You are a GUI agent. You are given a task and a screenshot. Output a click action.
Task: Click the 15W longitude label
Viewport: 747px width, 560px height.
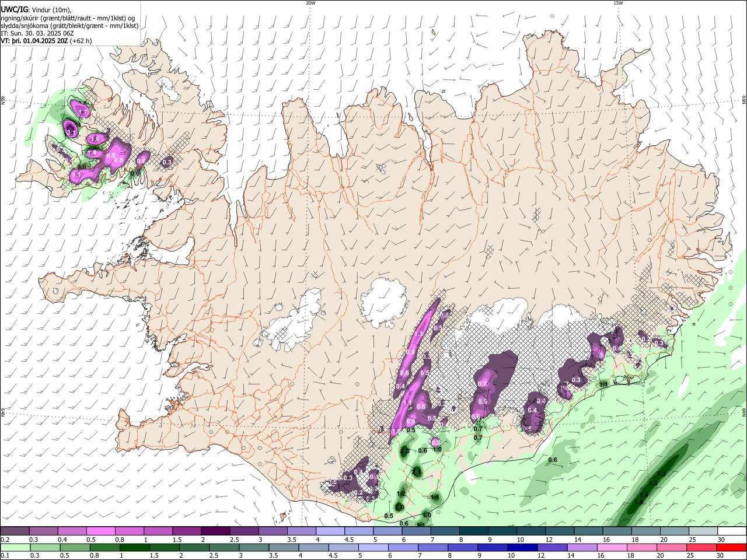(618, 3)
